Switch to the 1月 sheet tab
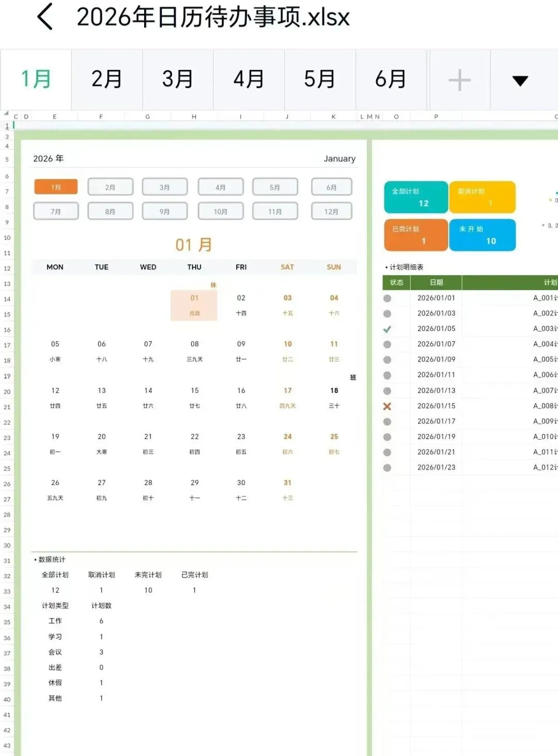The height and width of the screenshot is (756, 558). point(36,80)
